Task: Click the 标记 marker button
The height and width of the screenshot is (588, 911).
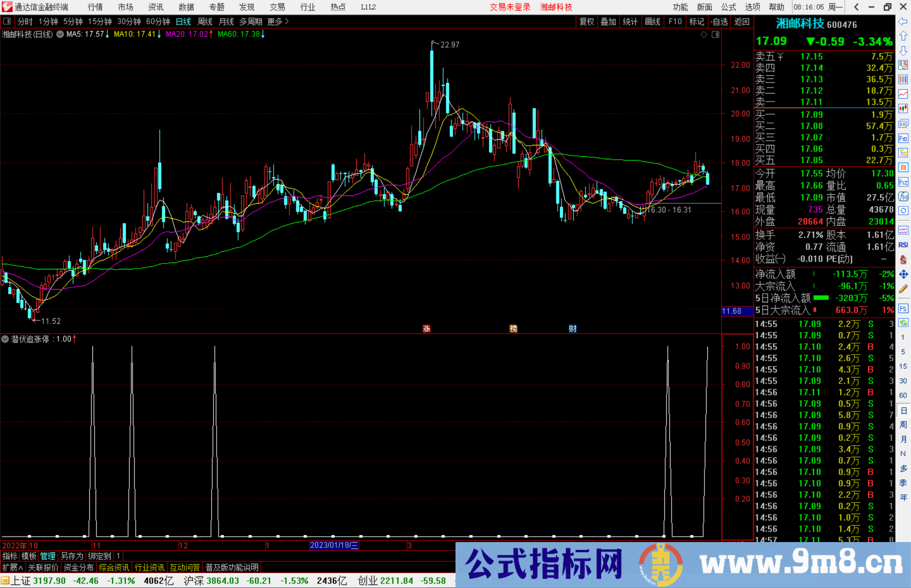Action: tap(697, 21)
